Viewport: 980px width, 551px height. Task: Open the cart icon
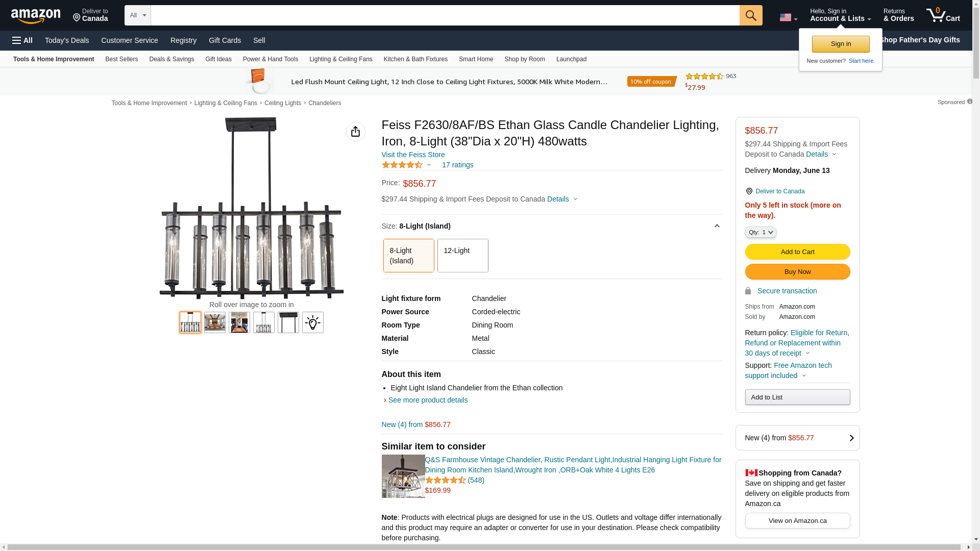tap(943, 15)
